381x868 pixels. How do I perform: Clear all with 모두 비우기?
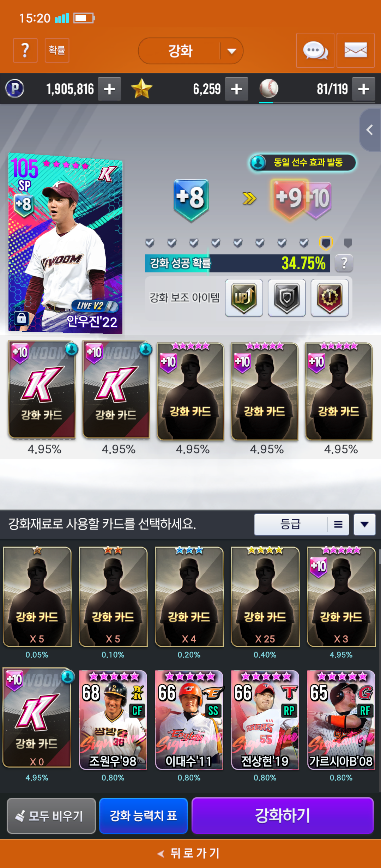[51, 815]
